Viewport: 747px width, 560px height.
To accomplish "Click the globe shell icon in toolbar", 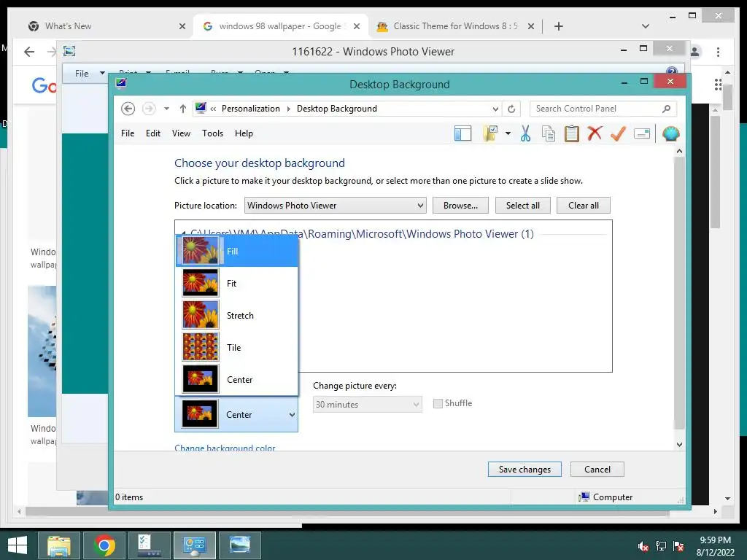I will [x=671, y=134].
